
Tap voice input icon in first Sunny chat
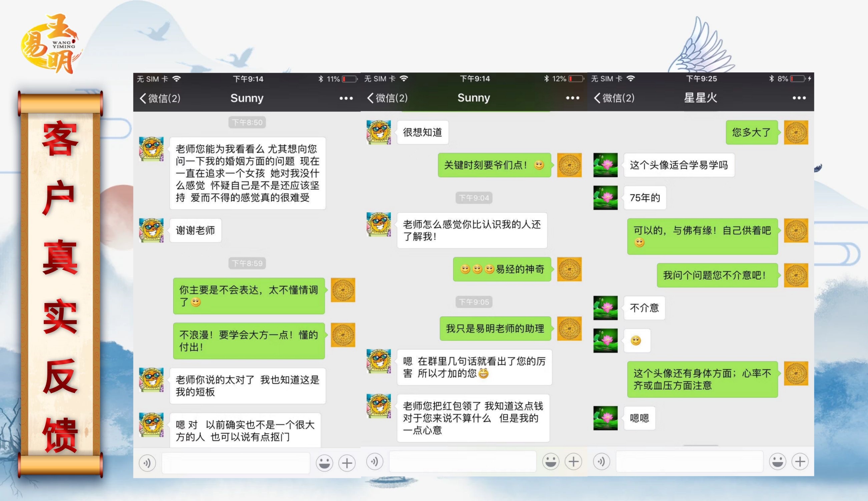coord(147,463)
